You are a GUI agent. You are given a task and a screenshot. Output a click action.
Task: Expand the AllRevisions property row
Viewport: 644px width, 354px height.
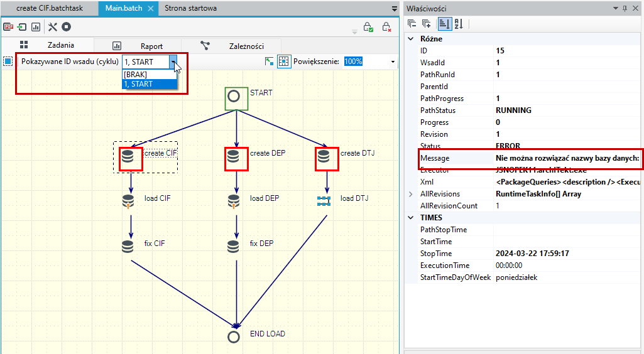[411, 194]
